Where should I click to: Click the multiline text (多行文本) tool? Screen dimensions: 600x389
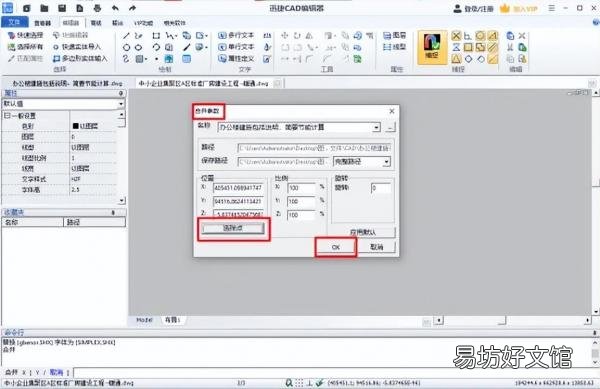(x=236, y=36)
